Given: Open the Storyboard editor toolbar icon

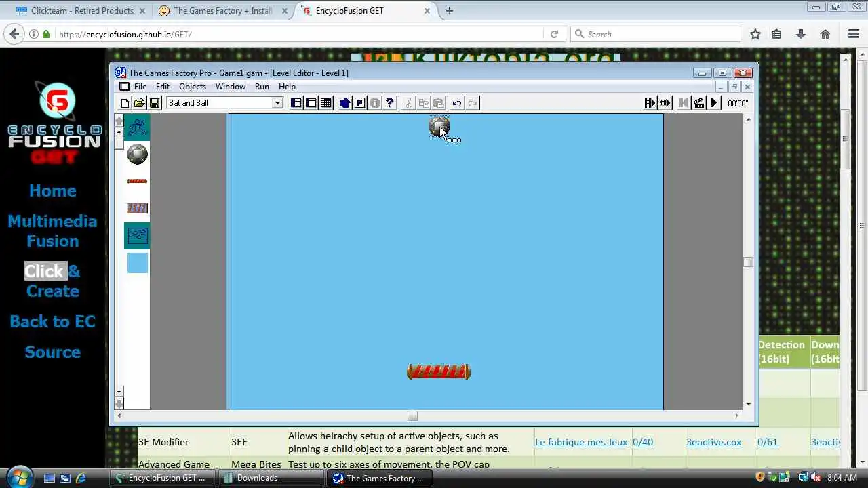Looking at the screenshot, I should click(296, 103).
